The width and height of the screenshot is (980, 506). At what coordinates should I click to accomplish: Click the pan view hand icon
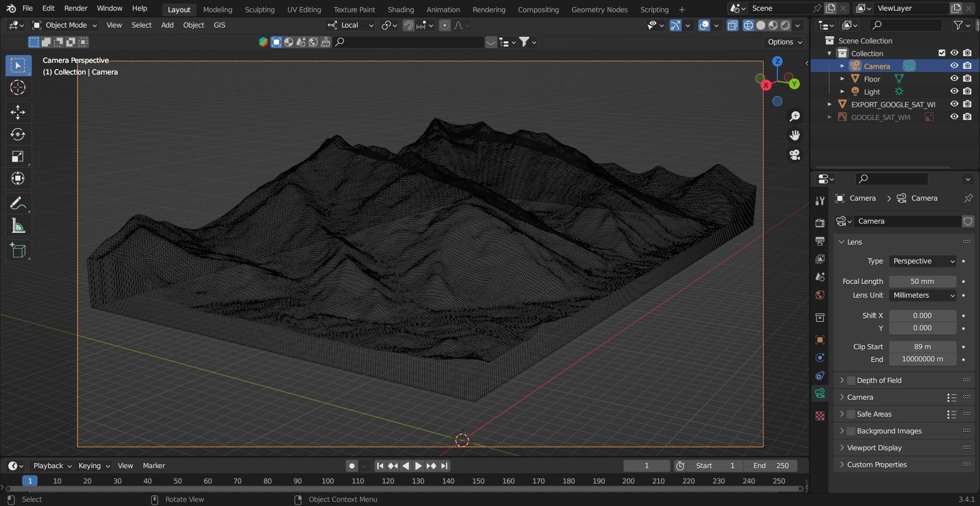pyautogui.click(x=795, y=135)
